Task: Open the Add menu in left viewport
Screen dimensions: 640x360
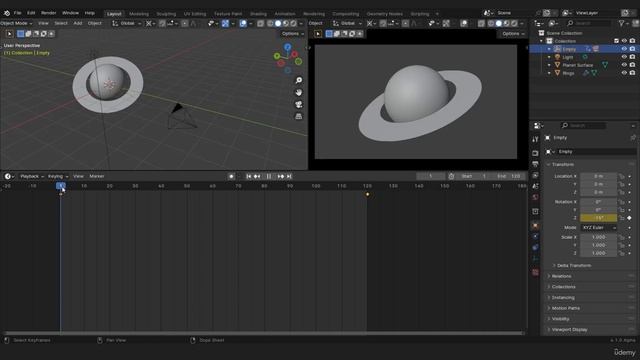Action: pos(78,23)
